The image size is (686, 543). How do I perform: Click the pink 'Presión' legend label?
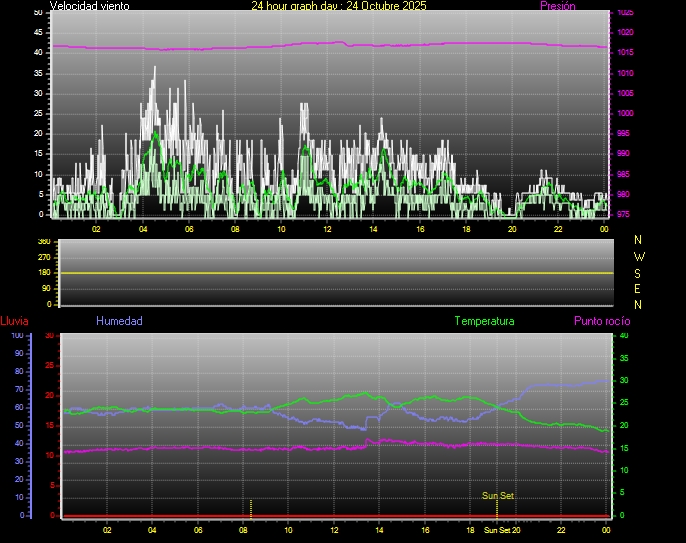click(557, 6)
